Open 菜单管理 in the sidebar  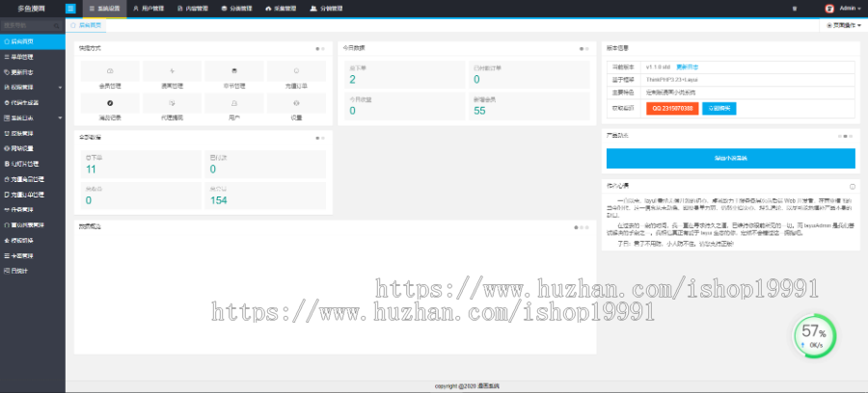pyautogui.click(x=33, y=57)
